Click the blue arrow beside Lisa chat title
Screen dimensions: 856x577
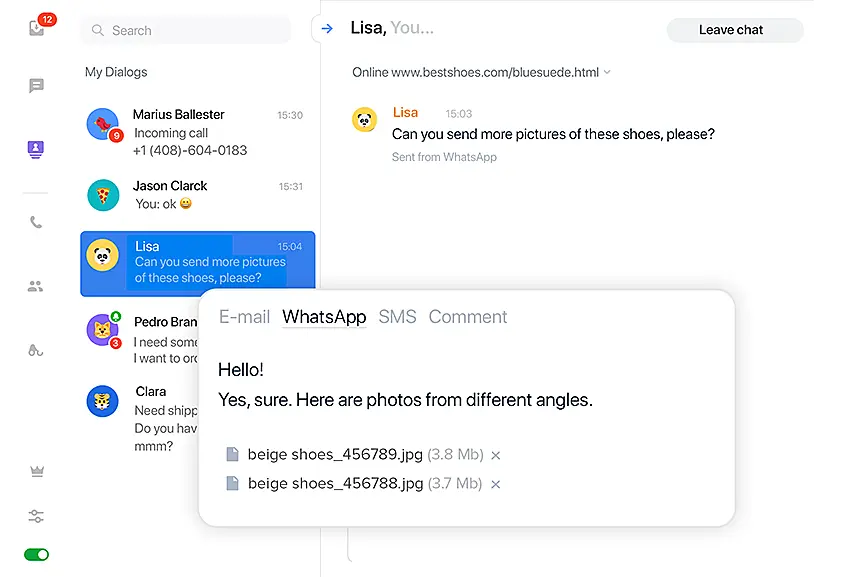[326, 28]
